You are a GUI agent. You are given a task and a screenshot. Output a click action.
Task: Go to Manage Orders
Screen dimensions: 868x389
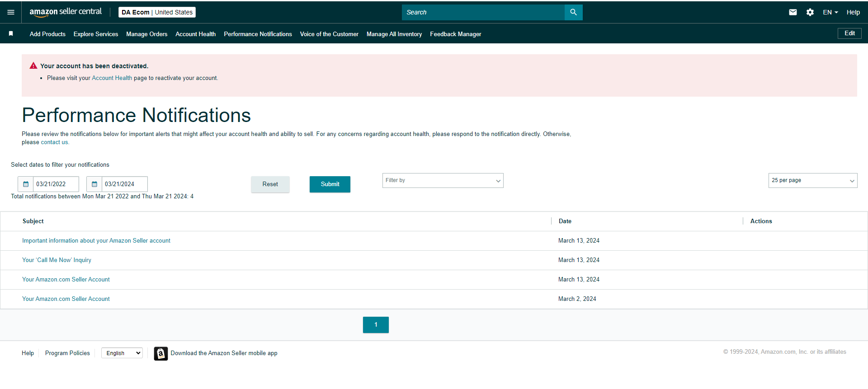pos(147,34)
